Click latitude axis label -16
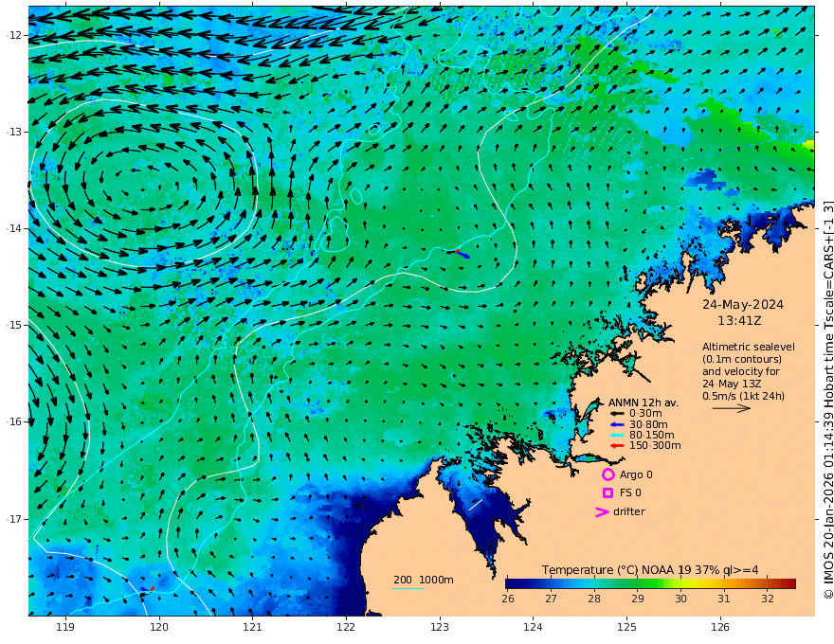The width and height of the screenshot is (834, 644). [x=14, y=421]
